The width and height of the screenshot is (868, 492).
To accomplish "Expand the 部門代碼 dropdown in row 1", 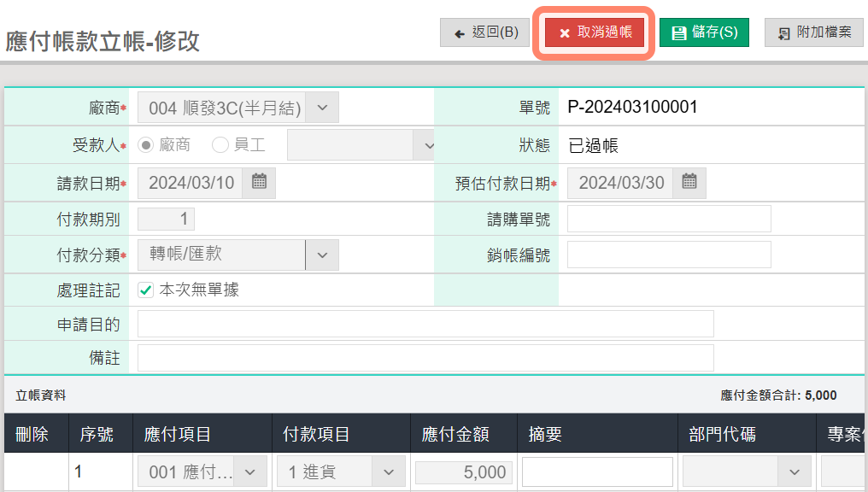I will (794, 471).
